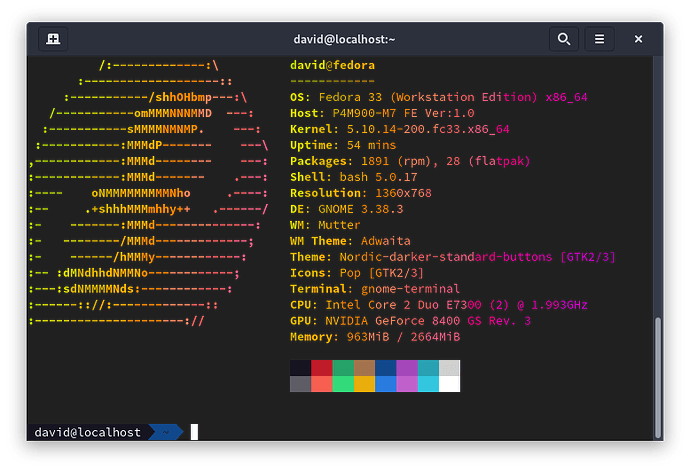Click the dark blue color swatch
Screen dimensions: 690x471
386,368
